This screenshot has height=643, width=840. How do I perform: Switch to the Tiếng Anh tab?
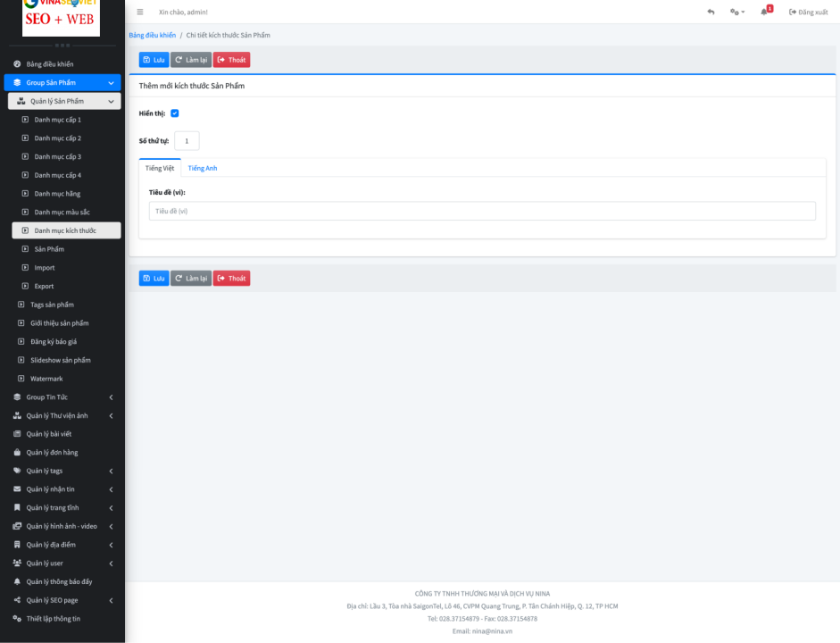pos(203,168)
